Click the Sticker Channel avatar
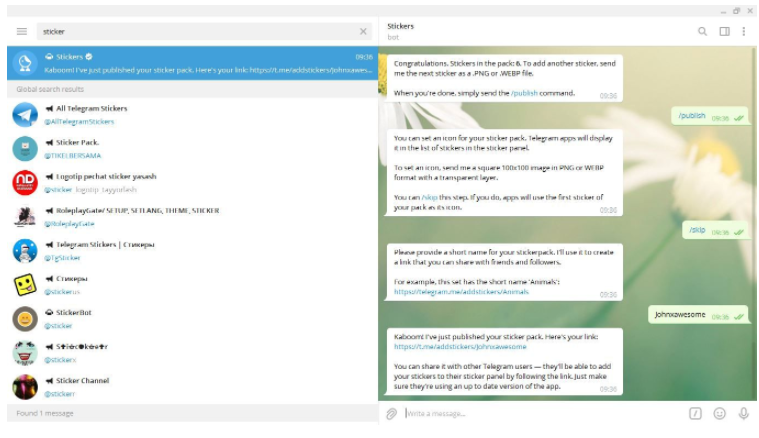The height and width of the screenshot is (438, 759). [25, 387]
